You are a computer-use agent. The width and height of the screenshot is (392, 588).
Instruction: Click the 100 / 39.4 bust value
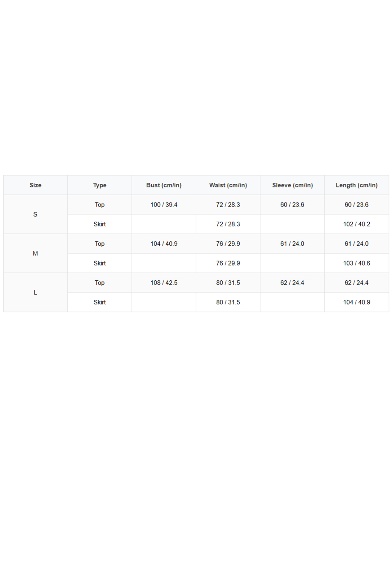[164, 205]
